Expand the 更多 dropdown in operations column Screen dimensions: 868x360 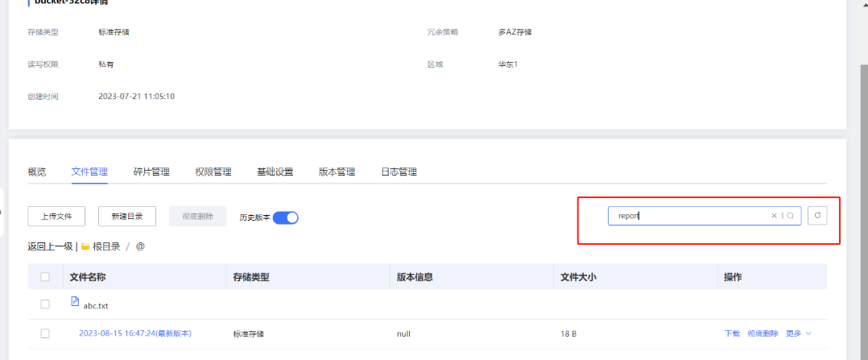pyautogui.click(x=798, y=333)
